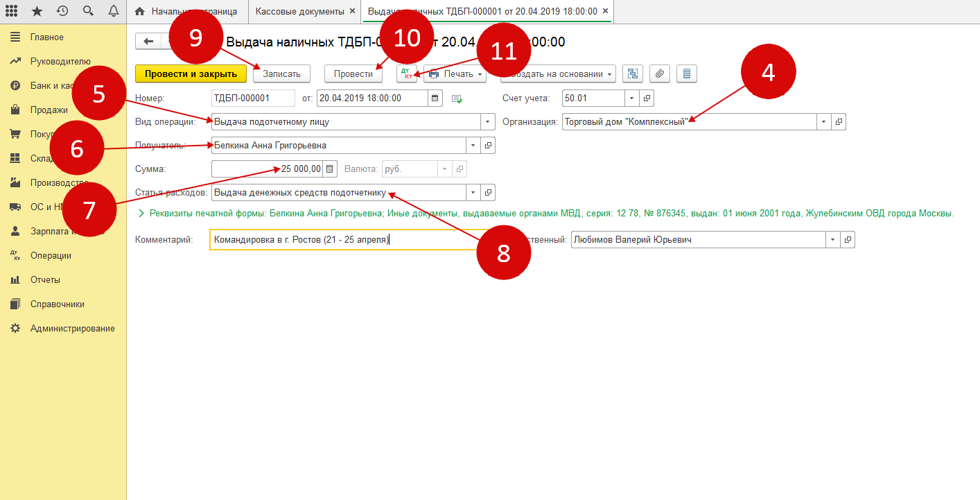
Task: Click the Номер field ТДБП-000001
Action: (253, 98)
